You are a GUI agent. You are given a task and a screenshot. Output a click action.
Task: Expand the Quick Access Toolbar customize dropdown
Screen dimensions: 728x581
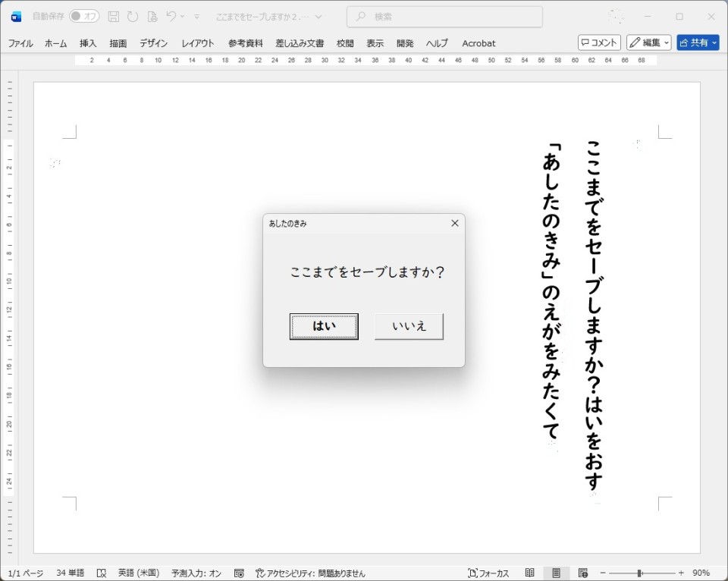[197, 17]
